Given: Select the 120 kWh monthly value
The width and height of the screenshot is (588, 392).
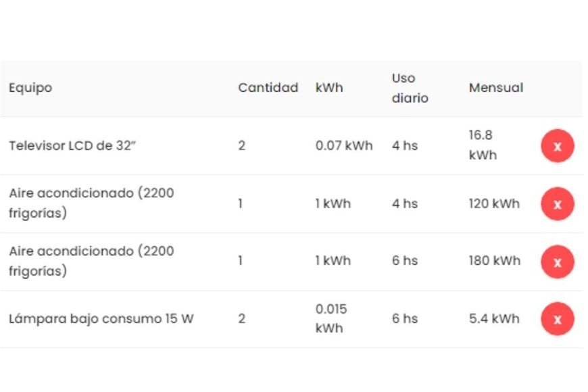Looking at the screenshot, I should click(x=494, y=204).
